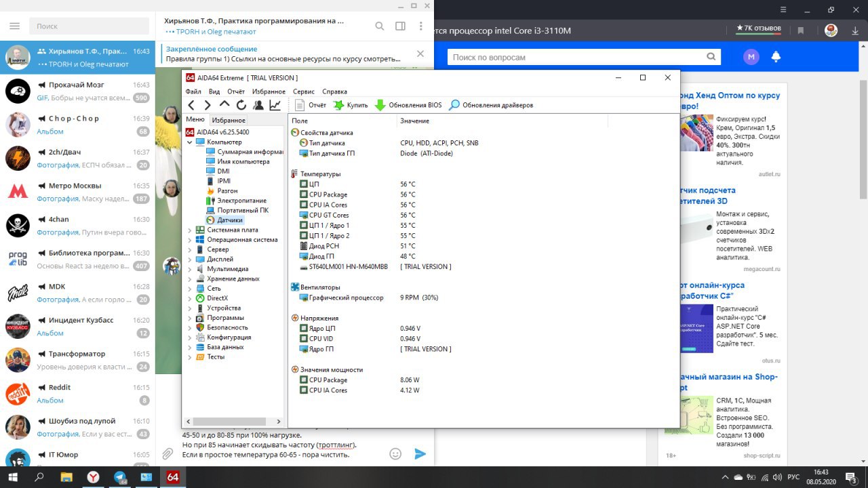Click the Yandex browser taskbar icon
Viewport: 868px width, 488px height.
[93, 476]
